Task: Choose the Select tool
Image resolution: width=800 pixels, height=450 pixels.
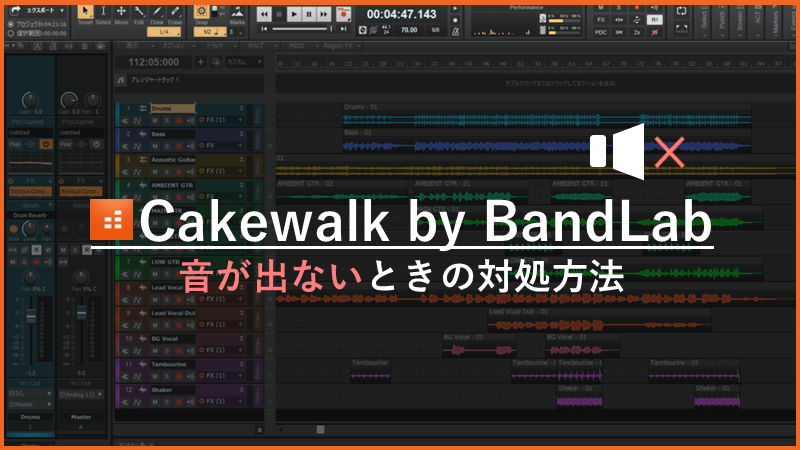Action: click(x=103, y=14)
